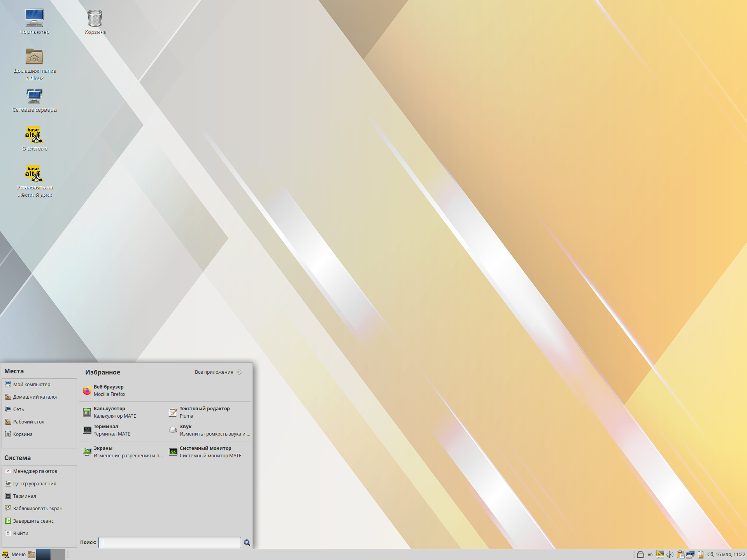Launch Установить на жёсткий диск icon
747x560 pixels.
click(34, 181)
